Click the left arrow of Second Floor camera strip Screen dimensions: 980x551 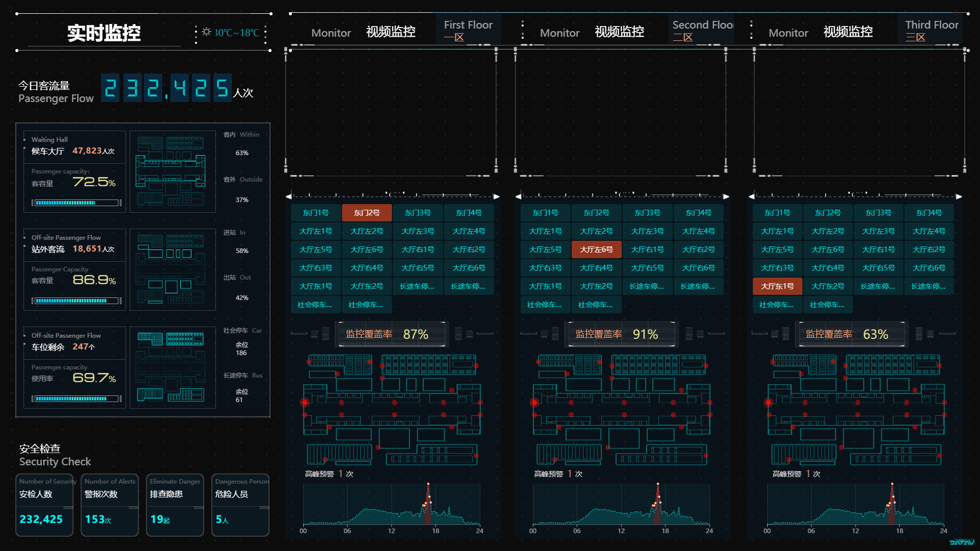tap(519, 196)
